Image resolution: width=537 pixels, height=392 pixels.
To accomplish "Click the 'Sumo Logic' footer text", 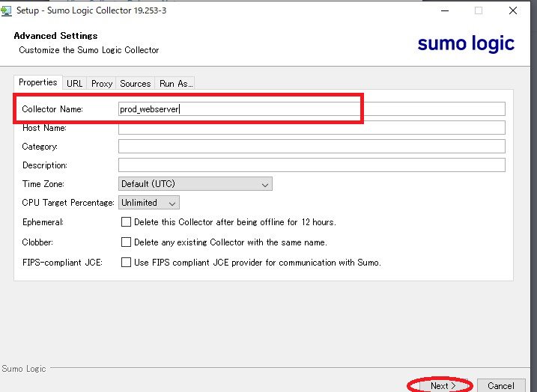I will (x=24, y=369).
